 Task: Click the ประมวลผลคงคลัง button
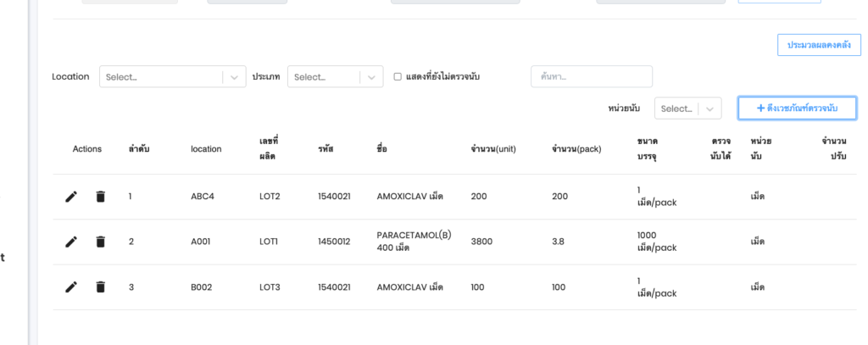(x=819, y=45)
